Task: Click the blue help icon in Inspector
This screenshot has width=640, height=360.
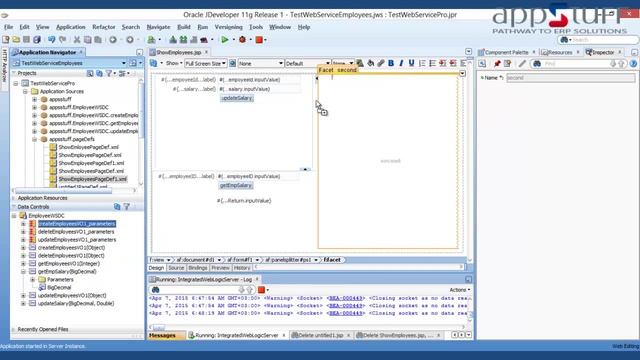Action: click(x=633, y=64)
